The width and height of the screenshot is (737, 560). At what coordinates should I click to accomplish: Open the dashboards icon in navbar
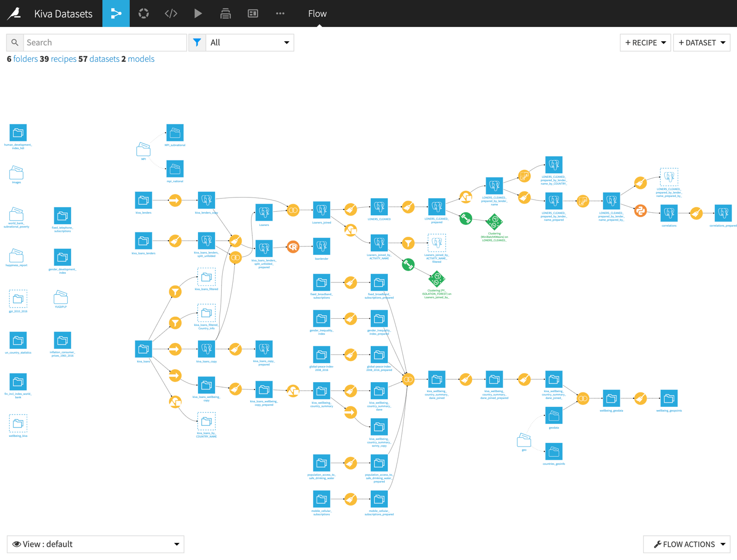pos(253,13)
